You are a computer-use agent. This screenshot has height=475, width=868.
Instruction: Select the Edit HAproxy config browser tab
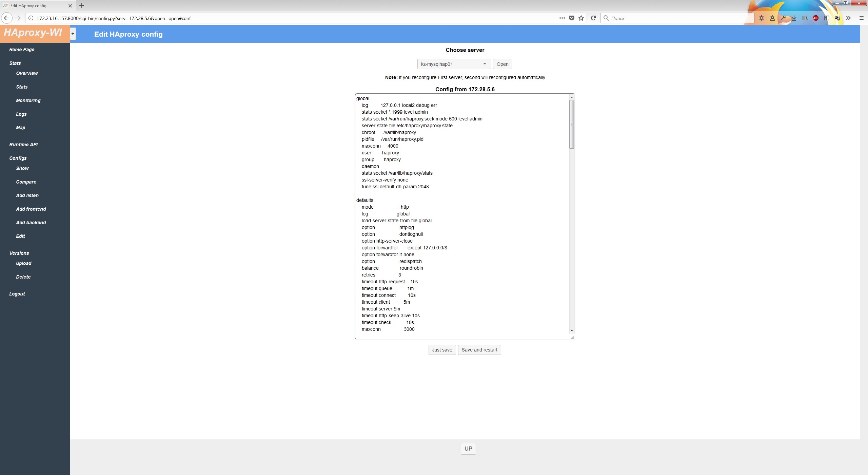(x=37, y=5)
